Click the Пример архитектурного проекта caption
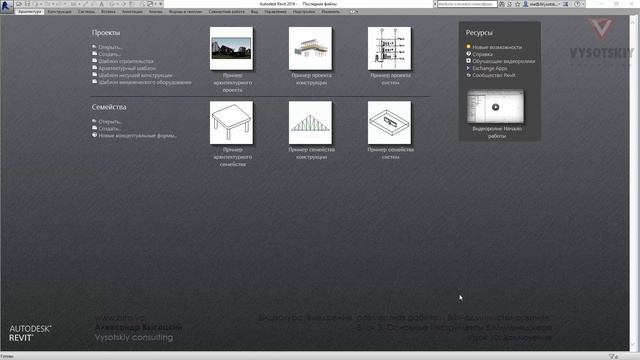The image size is (640, 360). (x=232, y=82)
